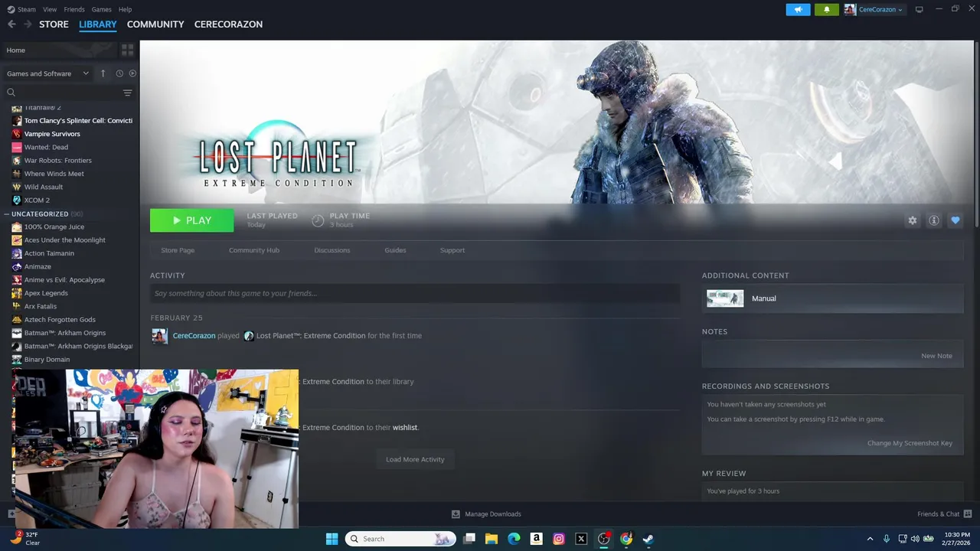980x551 pixels.
Task: Open the Support link
Action: [x=452, y=250]
